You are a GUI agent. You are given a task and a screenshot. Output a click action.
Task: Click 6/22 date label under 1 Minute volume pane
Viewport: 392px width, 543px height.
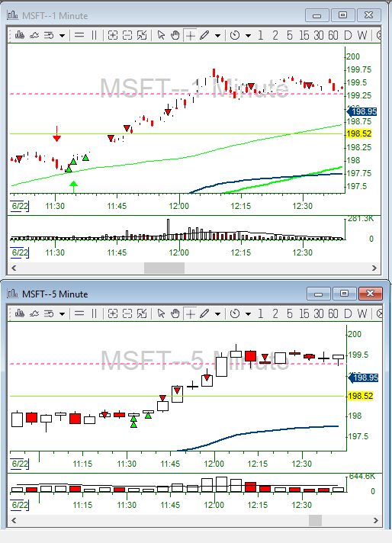click(x=20, y=252)
